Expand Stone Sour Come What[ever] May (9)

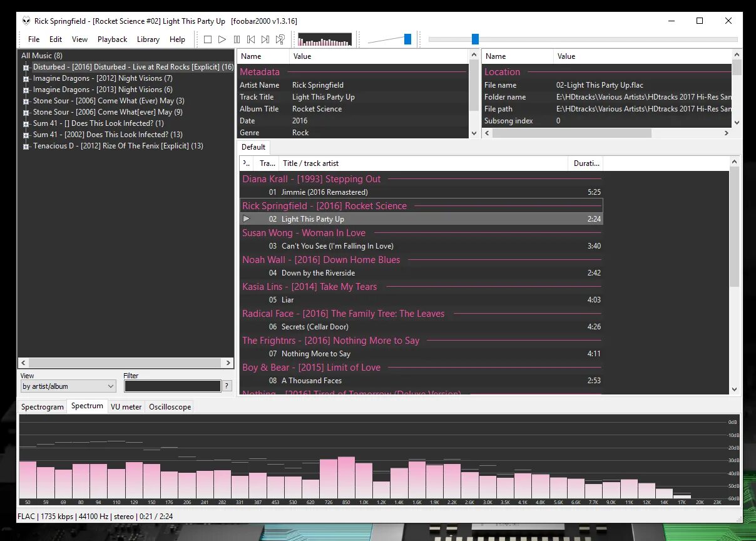coord(26,113)
